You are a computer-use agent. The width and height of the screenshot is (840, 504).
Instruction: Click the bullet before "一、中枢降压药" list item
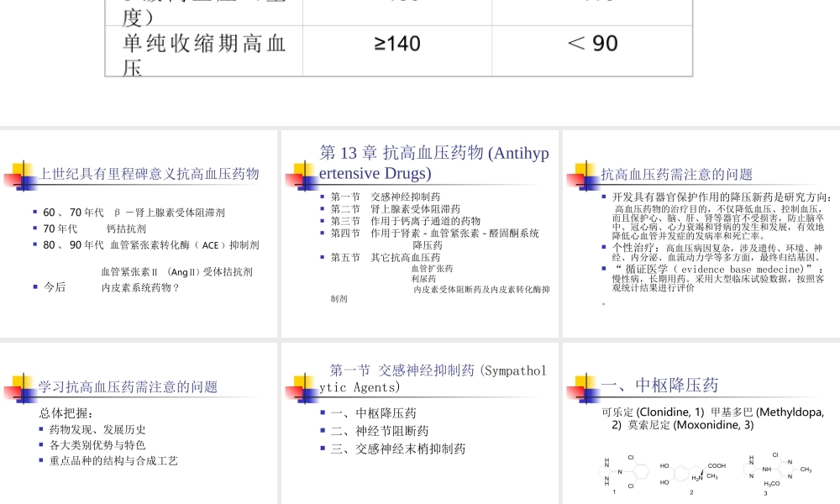[x=323, y=414]
